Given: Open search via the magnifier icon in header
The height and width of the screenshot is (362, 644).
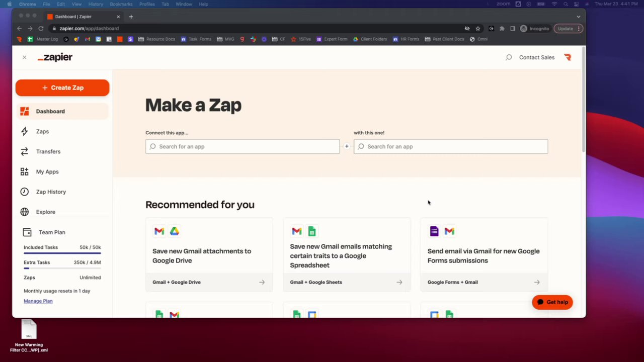Looking at the screenshot, I should pyautogui.click(x=509, y=57).
